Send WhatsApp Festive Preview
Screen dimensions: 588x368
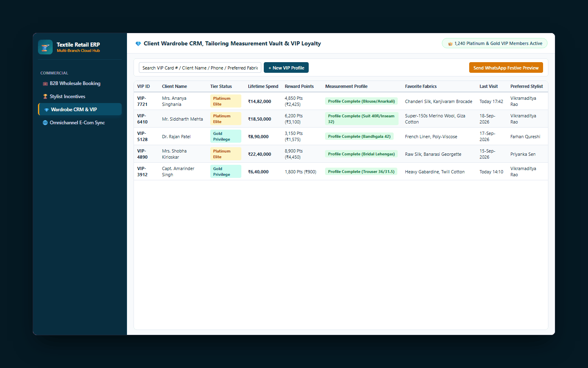506,68
